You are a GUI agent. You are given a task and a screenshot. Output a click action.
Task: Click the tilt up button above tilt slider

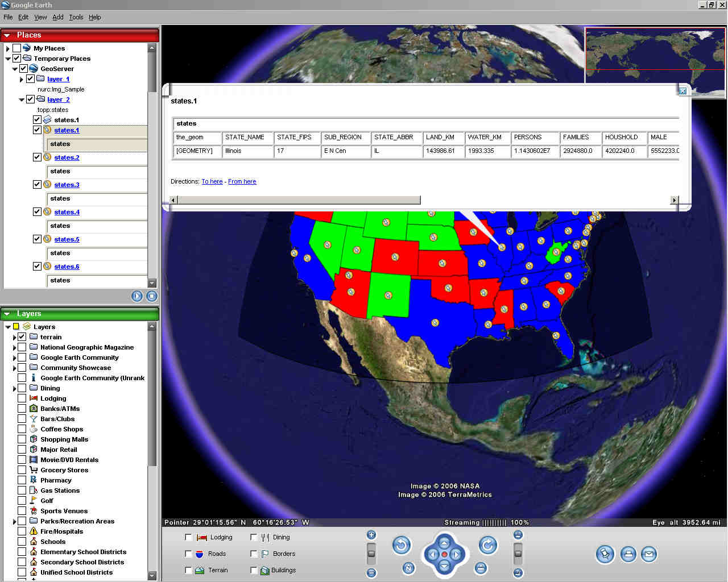click(x=518, y=535)
